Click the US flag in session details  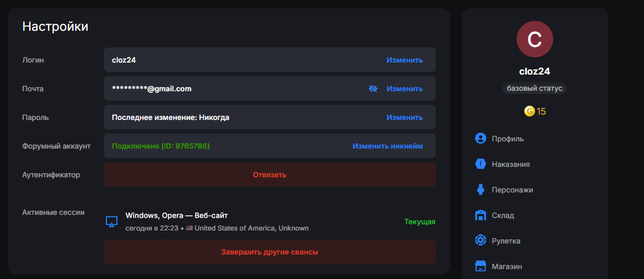click(x=189, y=228)
